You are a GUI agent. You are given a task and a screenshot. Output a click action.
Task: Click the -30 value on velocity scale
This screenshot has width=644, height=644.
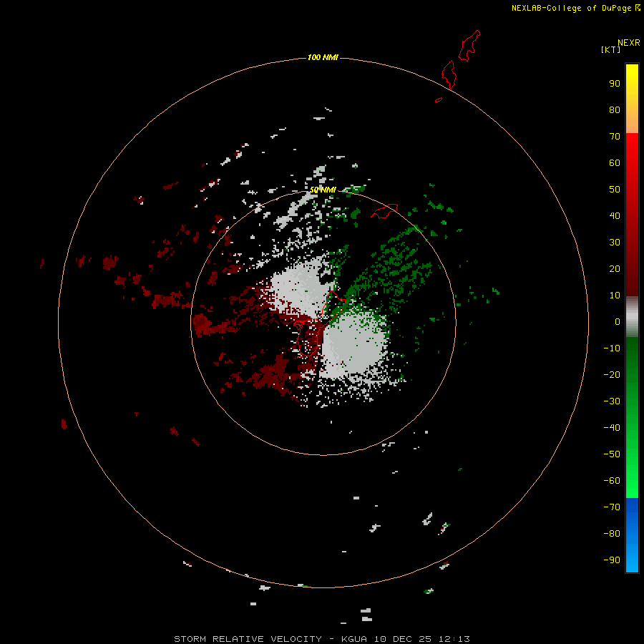click(612, 401)
